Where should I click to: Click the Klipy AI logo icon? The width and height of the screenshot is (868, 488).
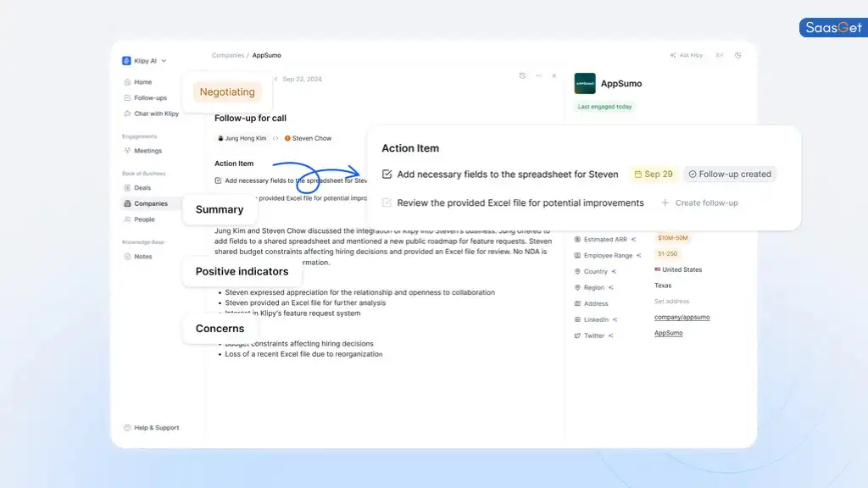126,61
